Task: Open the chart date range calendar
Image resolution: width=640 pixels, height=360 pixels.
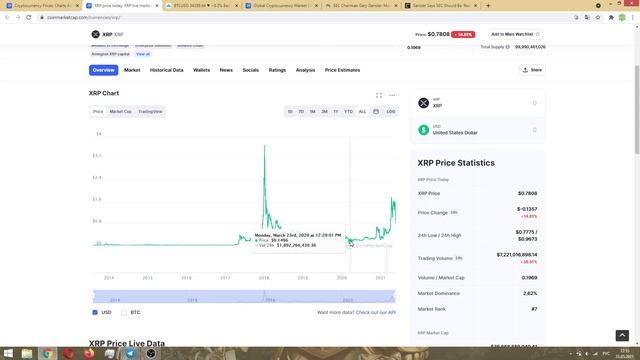Action: [376, 111]
